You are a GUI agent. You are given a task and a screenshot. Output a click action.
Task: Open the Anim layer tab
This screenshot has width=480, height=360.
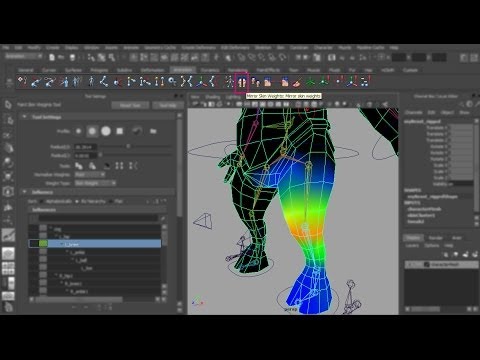pyautogui.click(x=456, y=238)
